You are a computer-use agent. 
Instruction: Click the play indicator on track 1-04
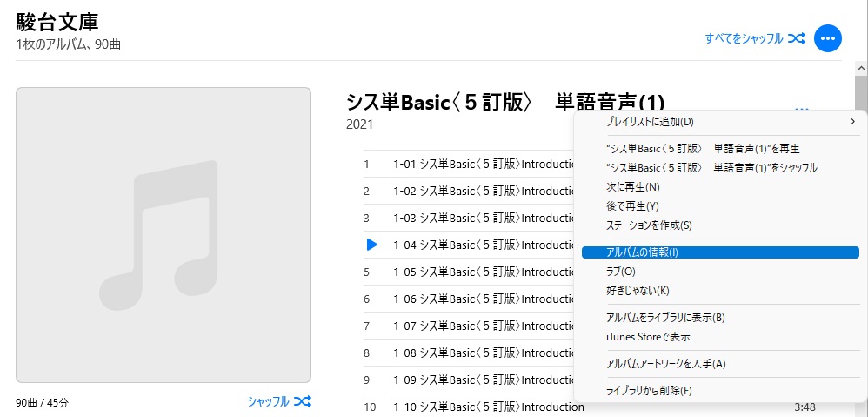(372, 245)
